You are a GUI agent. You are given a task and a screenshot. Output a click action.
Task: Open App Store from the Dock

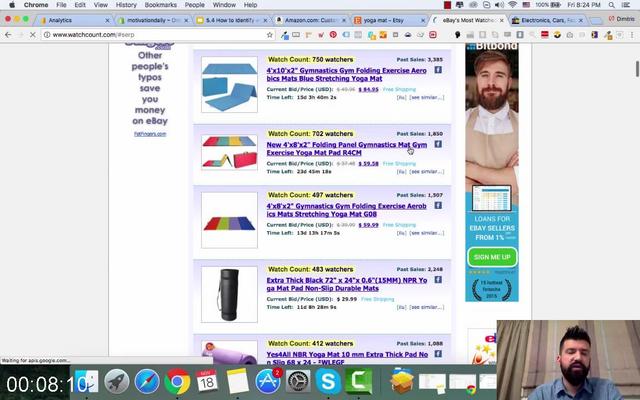coord(268,382)
